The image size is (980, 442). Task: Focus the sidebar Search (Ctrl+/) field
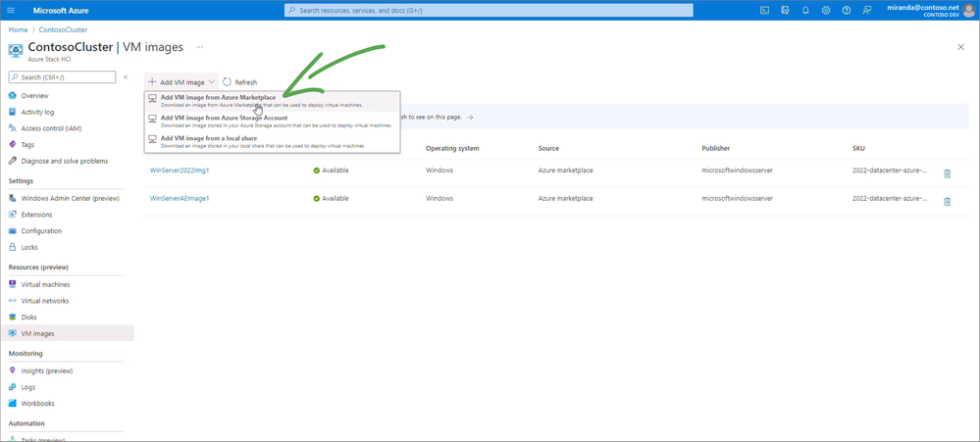pyautogui.click(x=63, y=76)
